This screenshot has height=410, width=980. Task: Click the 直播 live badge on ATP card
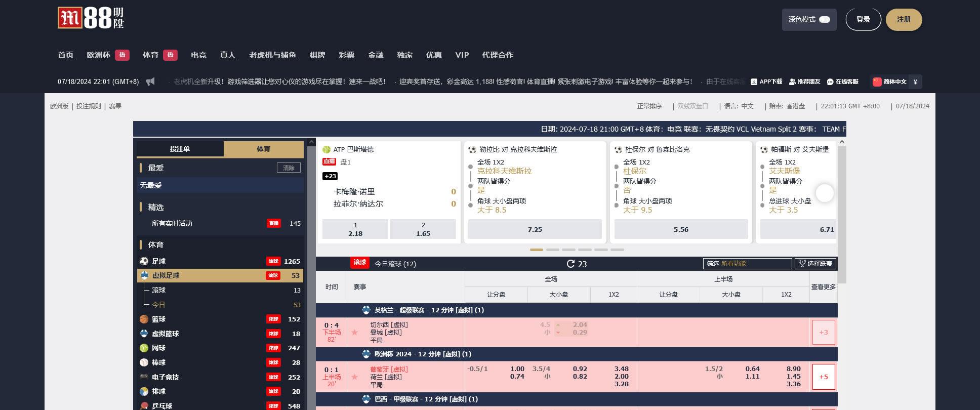[x=329, y=161]
